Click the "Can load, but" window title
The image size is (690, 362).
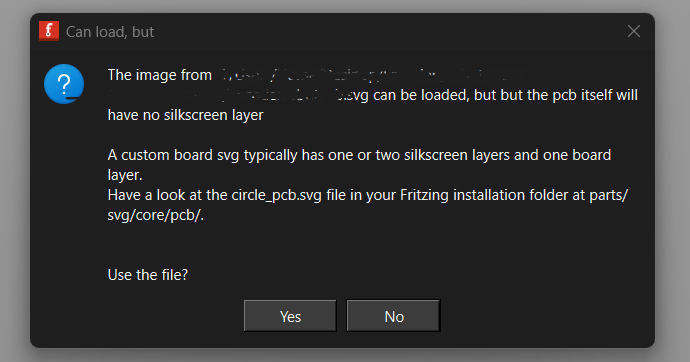(x=110, y=32)
